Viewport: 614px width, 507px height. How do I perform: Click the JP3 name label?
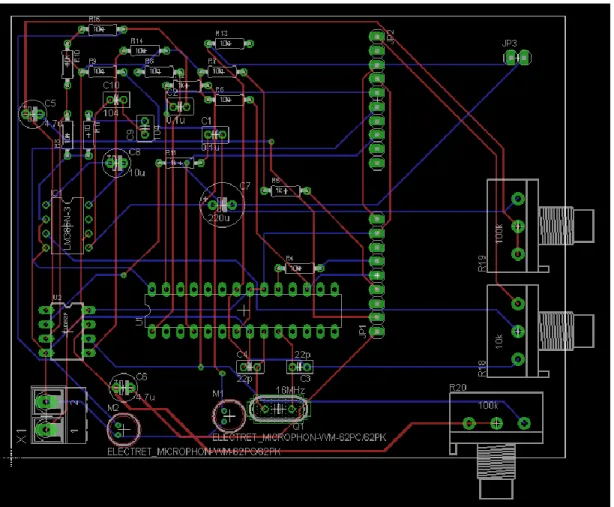(x=509, y=43)
